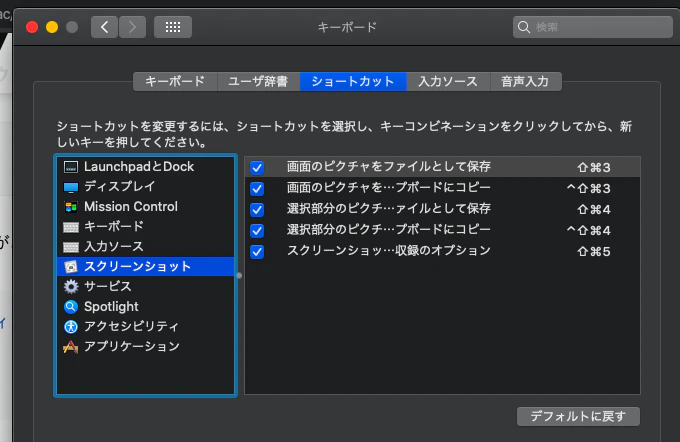Click the アクセシビリティ icon
680x442 pixels.
click(x=71, y=327)
